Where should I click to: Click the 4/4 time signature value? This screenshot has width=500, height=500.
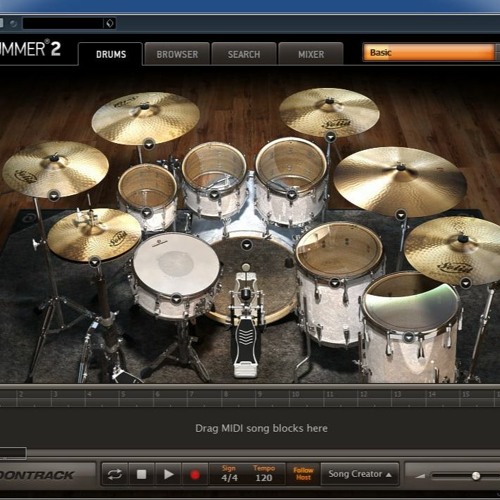(x=229, y=478)
